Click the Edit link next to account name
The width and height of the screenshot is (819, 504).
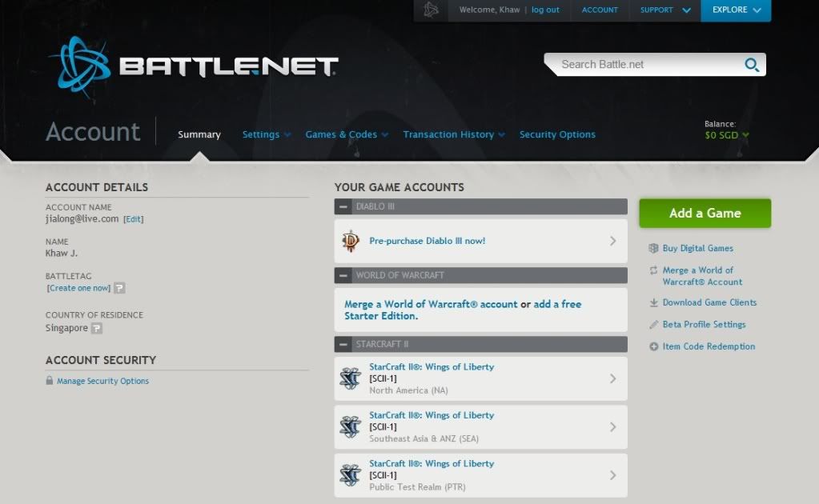(x=133, y=219)
